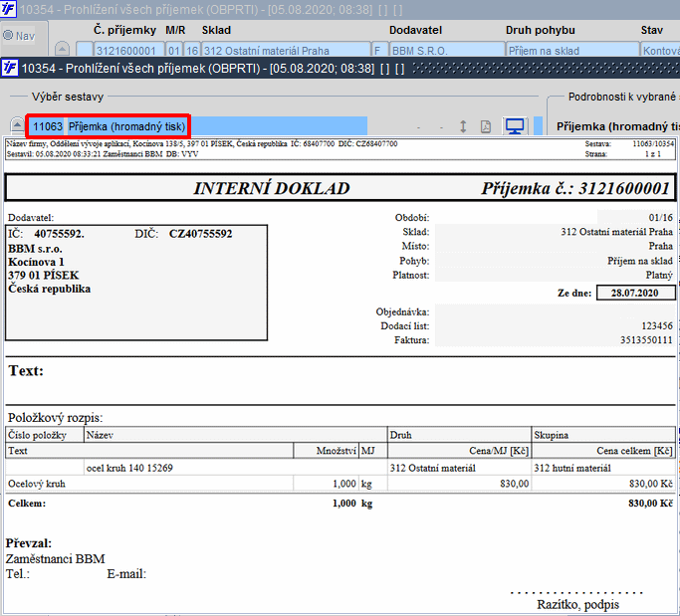Image resolution: width=680 pixels, height=616 pixels.
Task: Click the INTERNÍ DOKLAD heading in preview
Action: (x=272, y=188)
